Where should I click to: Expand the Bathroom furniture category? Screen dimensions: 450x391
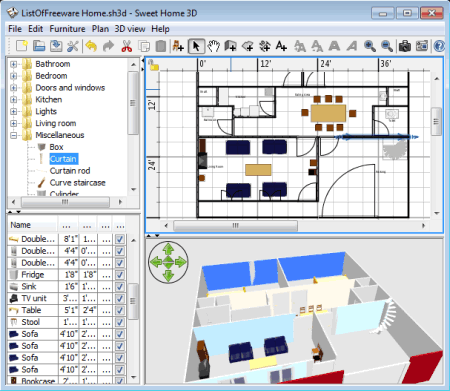(x=13, y=64)
